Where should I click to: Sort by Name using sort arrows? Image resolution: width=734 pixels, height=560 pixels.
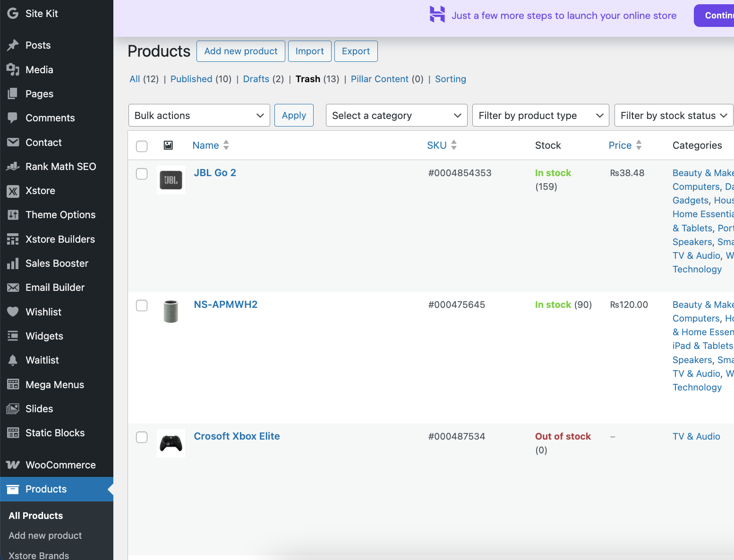[226, 145]
